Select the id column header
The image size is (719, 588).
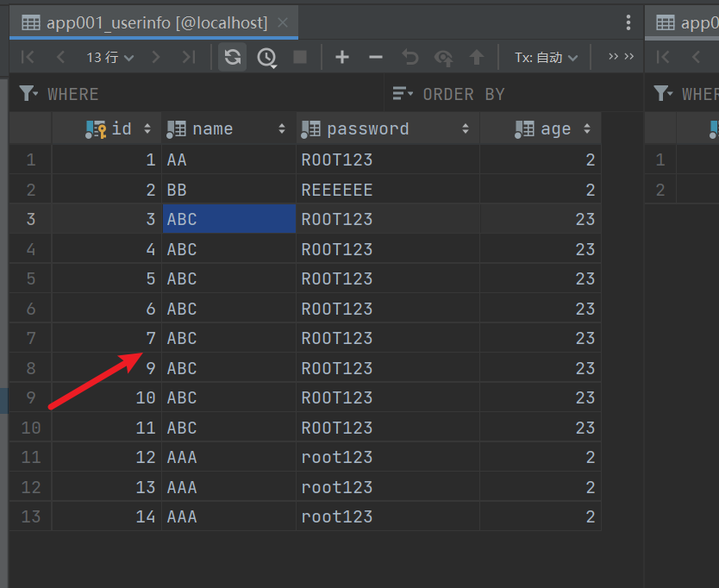coord(106,128)
